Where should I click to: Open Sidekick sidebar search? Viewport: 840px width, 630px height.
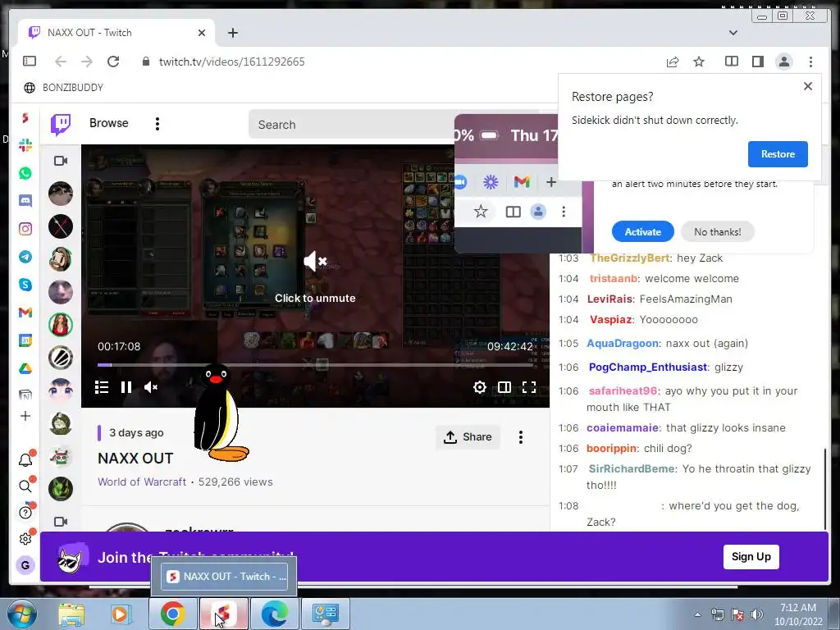click(25, 486)
